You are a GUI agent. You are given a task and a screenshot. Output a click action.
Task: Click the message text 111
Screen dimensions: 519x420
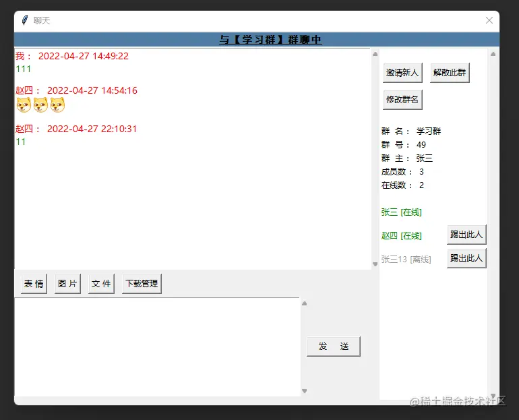coord(23,69)
